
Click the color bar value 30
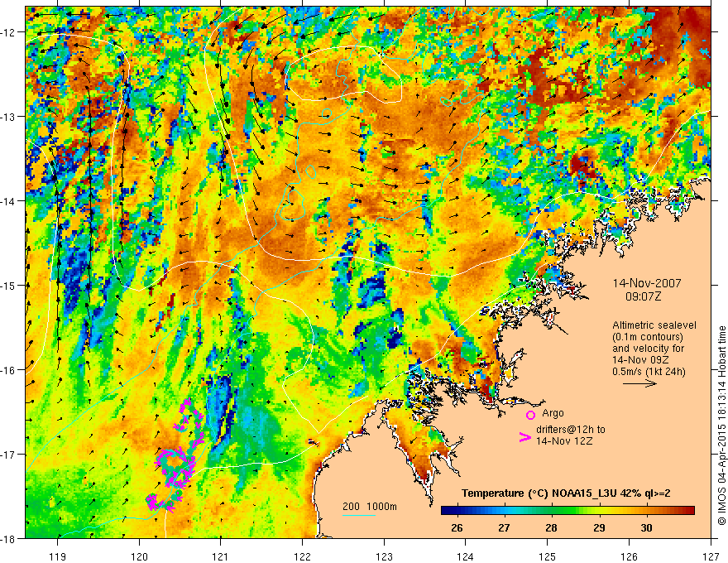[646, 527]
